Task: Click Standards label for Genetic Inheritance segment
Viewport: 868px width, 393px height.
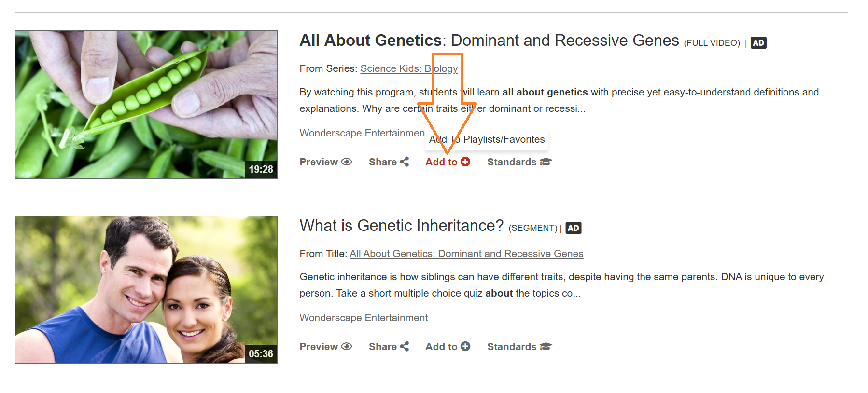Action: pos(512,347)
